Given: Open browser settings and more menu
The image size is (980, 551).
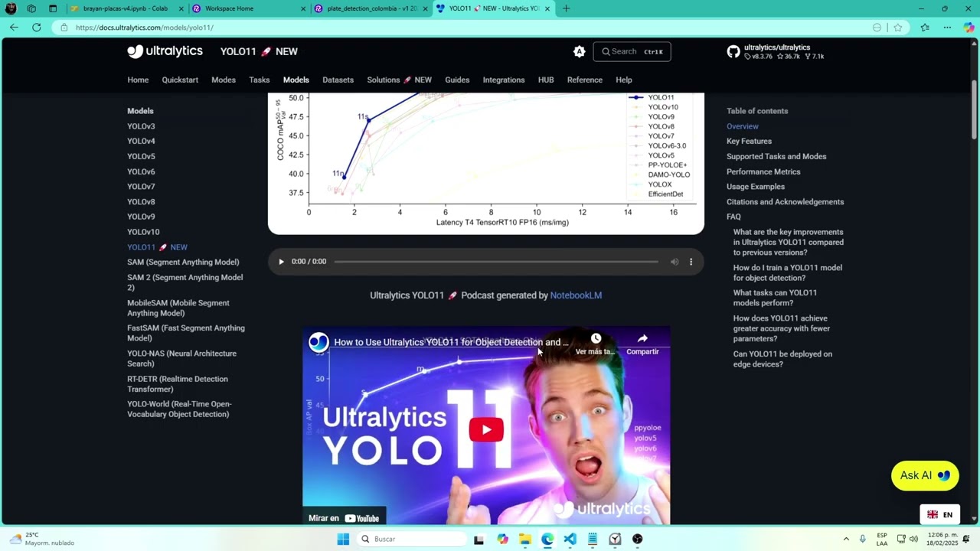Looking at the screenshot, I should pyautogui.click(x=947, y=28).
